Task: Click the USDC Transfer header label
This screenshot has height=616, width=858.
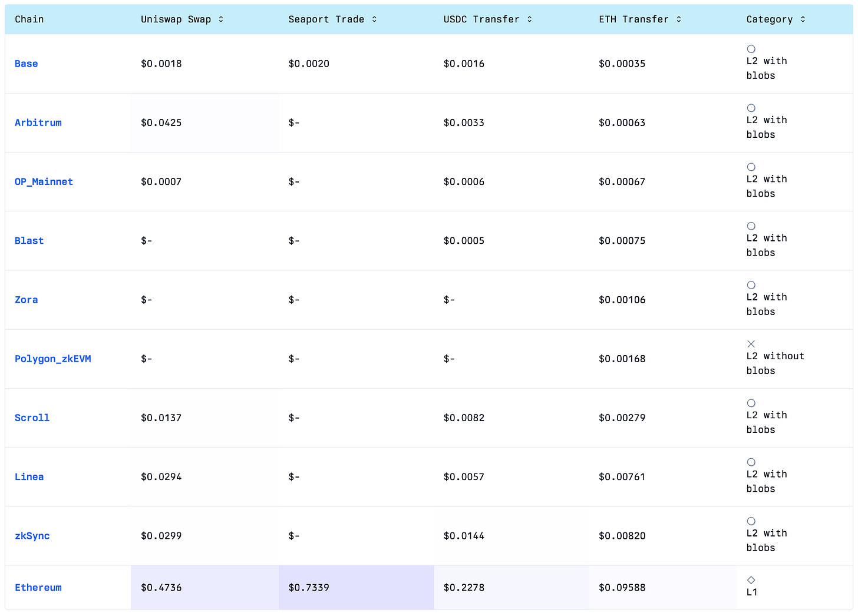Action: (x=481, y=19)
